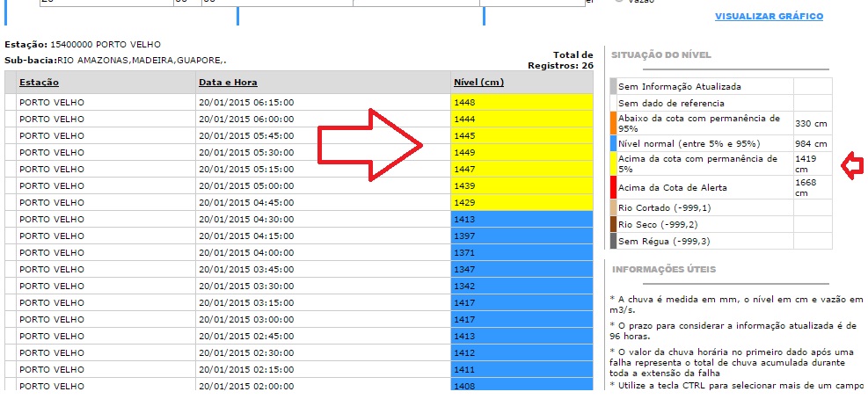Screen dimensions: 868x399
Task: Click the small red arrow beside 1419 cm
Action: [851, 165]
